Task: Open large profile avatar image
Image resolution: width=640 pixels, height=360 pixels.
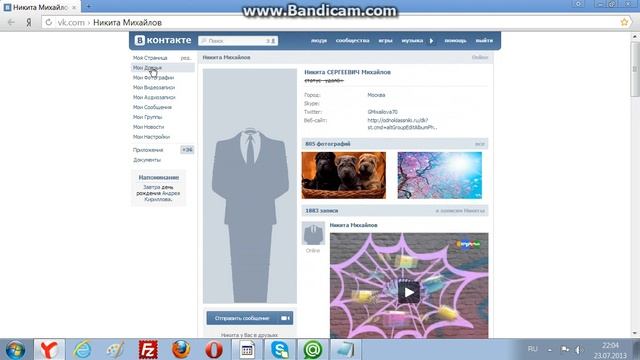Action: (250, 186)
